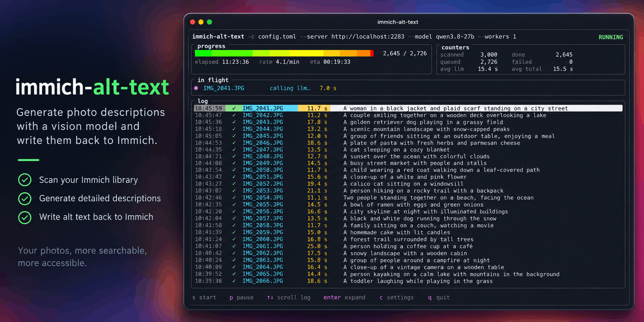Select the IMG_2065.JPG file name in the log
Screen dimensions: 644x322
click(262, 274)
